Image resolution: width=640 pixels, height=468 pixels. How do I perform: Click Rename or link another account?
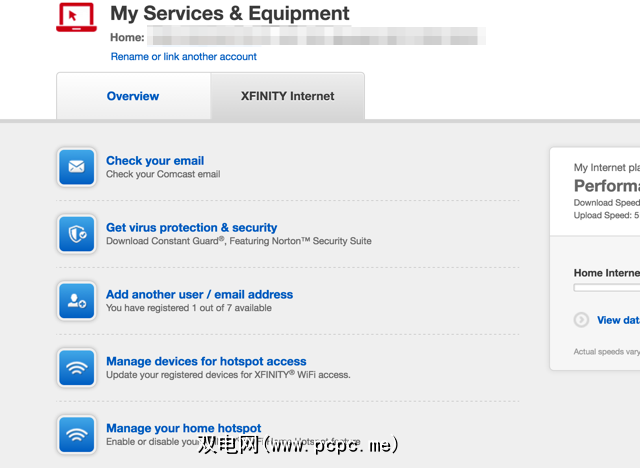click(184, 57)
